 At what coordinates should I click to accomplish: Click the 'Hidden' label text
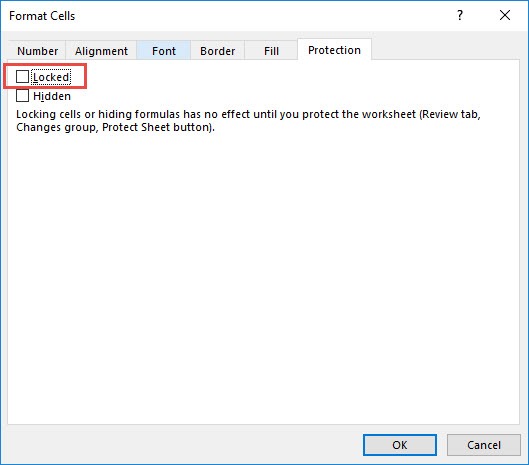coord(52,96)
